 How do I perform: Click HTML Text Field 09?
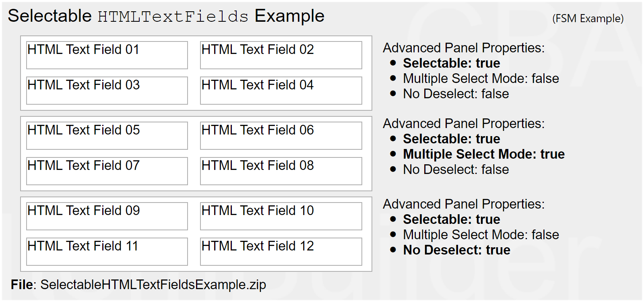point(107,216)
